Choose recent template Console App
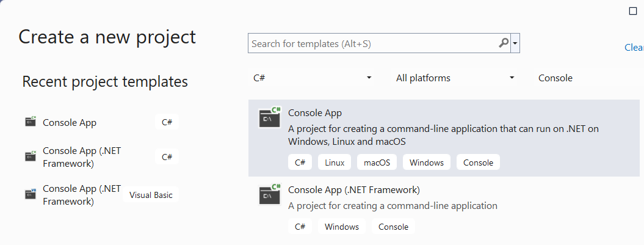 click(x=101, y=122)
